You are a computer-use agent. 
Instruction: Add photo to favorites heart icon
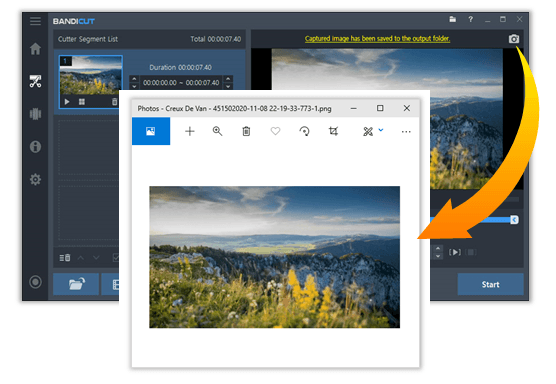(275, 131)
